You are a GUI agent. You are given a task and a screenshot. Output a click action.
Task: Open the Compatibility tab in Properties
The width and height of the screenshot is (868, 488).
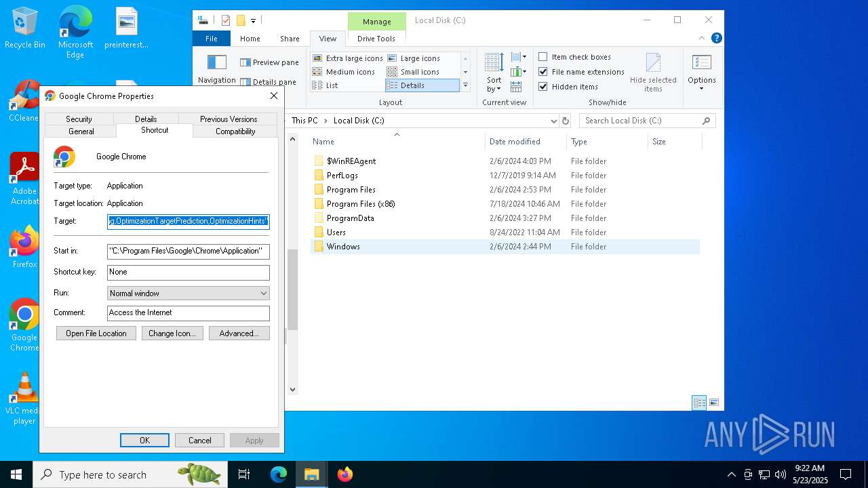(235, 131)
